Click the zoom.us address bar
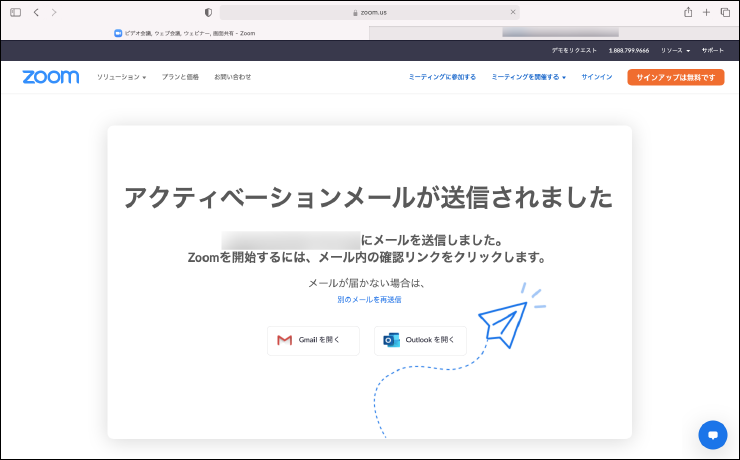 coord(370,12)
